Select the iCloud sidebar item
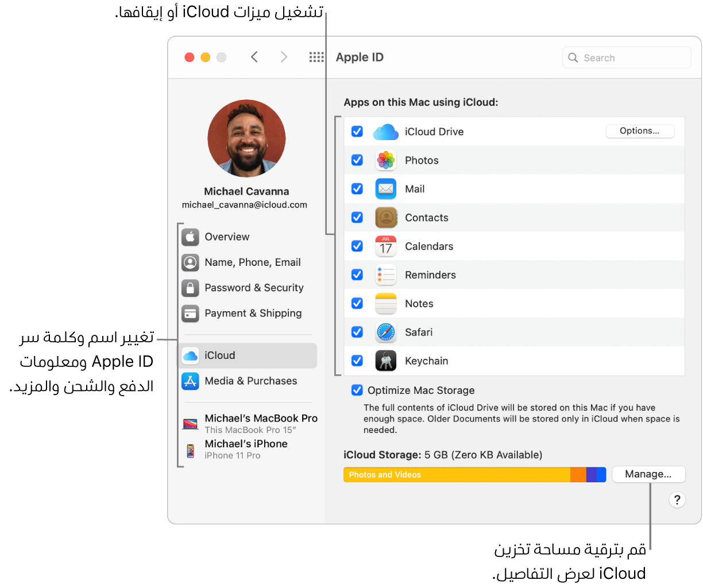The width and height of the screenshot is (703, 588). (x=247, y=356)
